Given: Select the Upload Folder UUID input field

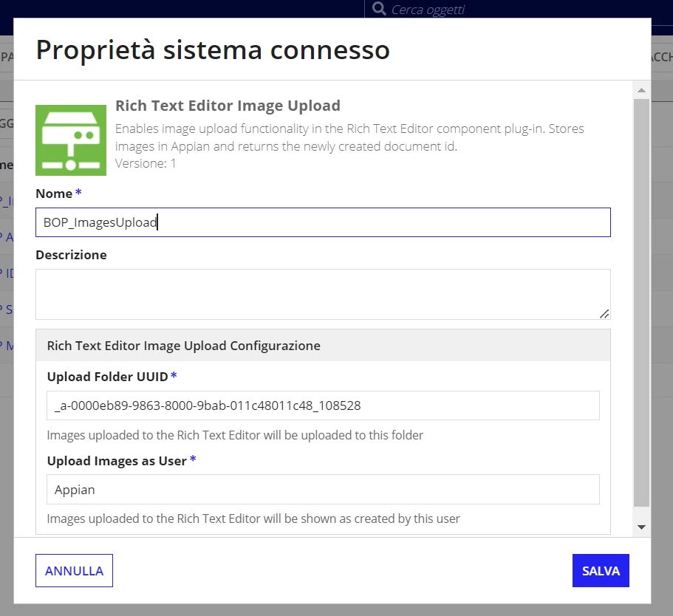Looking at the screenshot, I should click(323, 405).
